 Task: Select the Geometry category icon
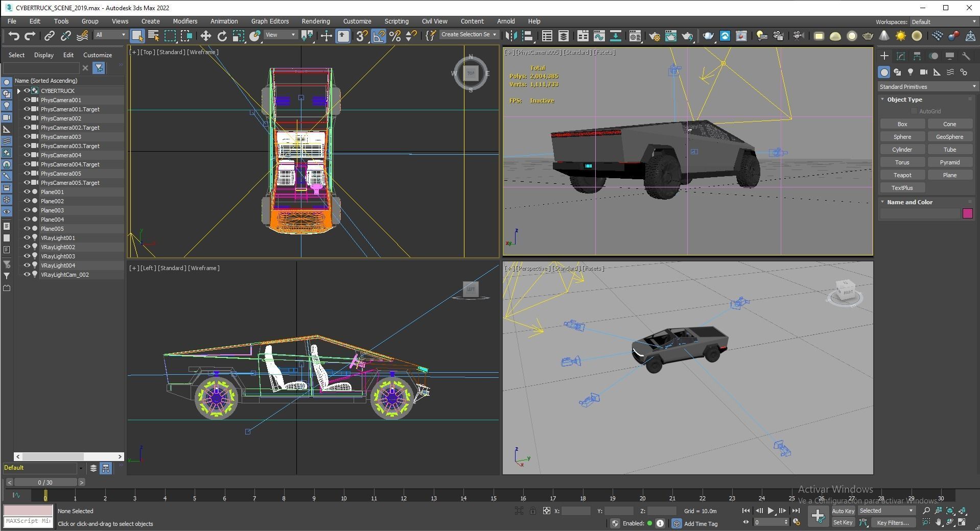[x=884, y=73]
